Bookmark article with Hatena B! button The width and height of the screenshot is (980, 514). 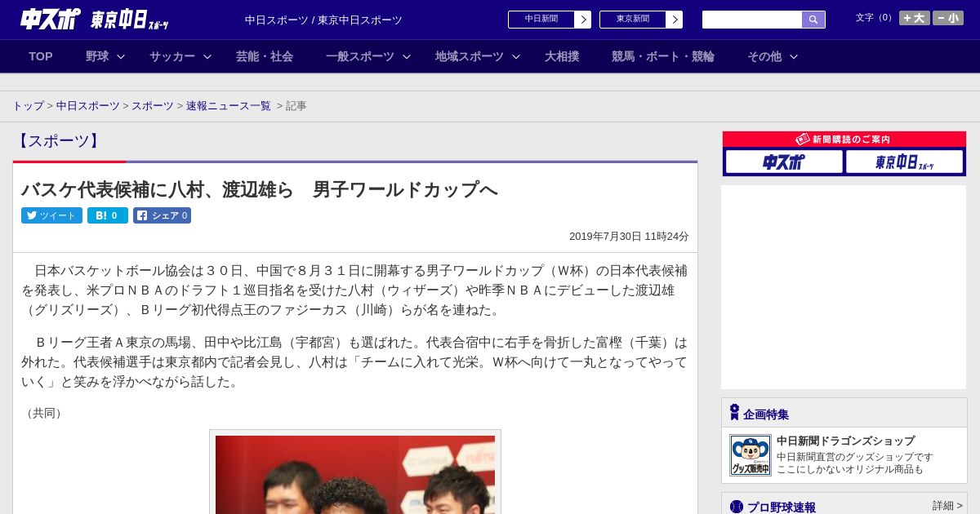[108, 215]
